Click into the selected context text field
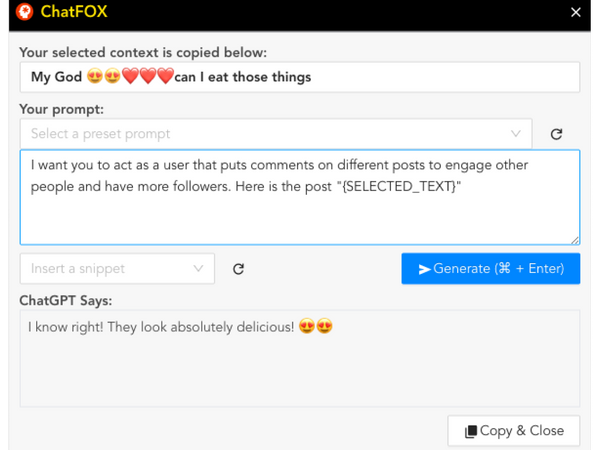The height and width of the screenshot is (450, 600). pyautogui.click(x=300, y=78)
